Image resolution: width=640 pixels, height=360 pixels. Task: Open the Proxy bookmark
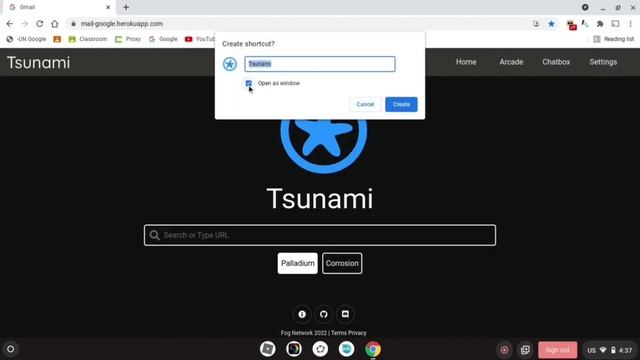coord(128,39)
